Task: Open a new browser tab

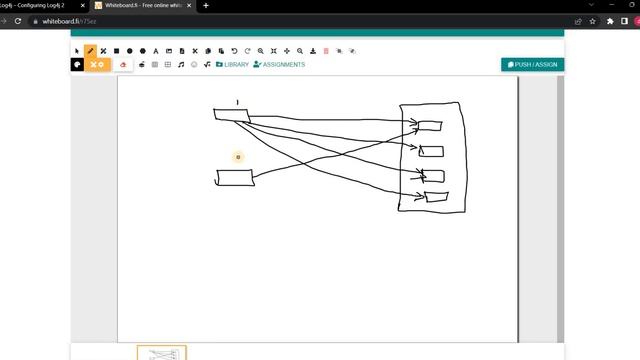Action: [x=206, y=6]
